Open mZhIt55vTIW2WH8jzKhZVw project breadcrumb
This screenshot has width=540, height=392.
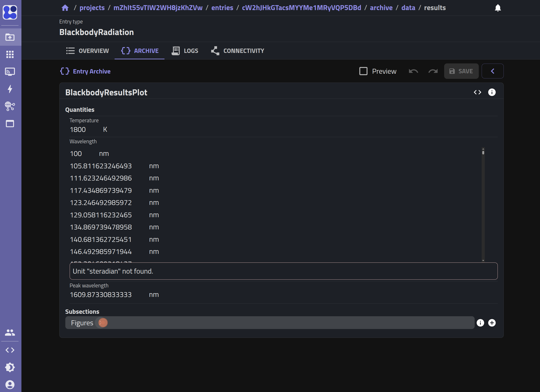[158, 8]
